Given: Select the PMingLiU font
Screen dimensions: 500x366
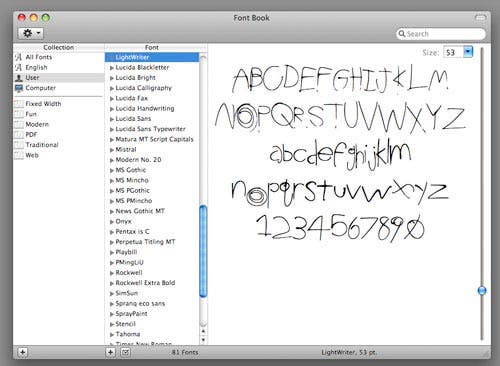Looking at the screenshot, I should pos(130,262).
